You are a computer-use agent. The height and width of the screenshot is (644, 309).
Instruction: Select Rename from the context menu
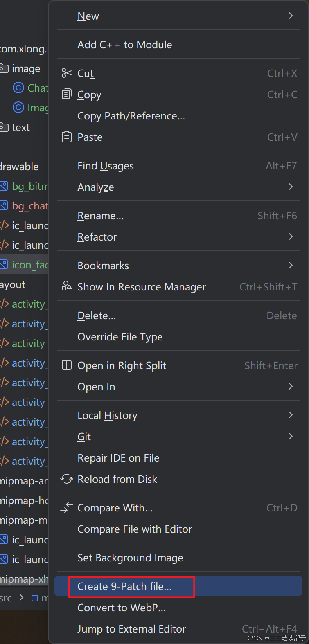[100, 216]
